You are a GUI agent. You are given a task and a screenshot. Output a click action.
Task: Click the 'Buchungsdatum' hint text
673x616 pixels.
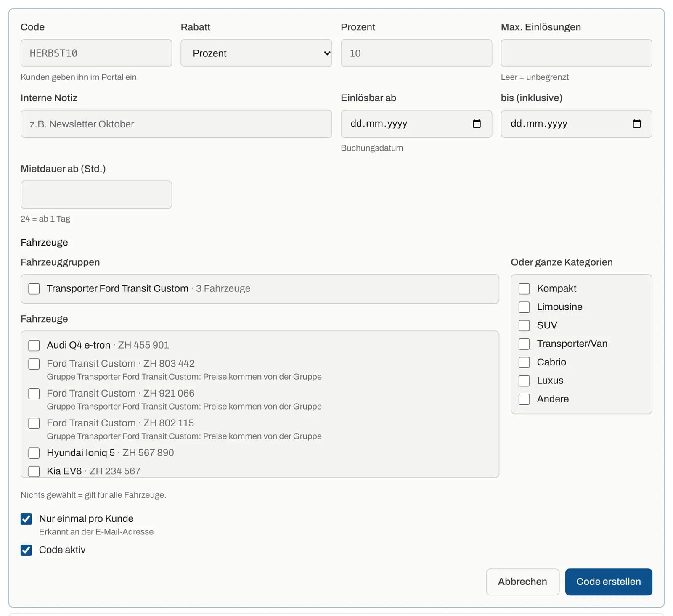point(372,148)
